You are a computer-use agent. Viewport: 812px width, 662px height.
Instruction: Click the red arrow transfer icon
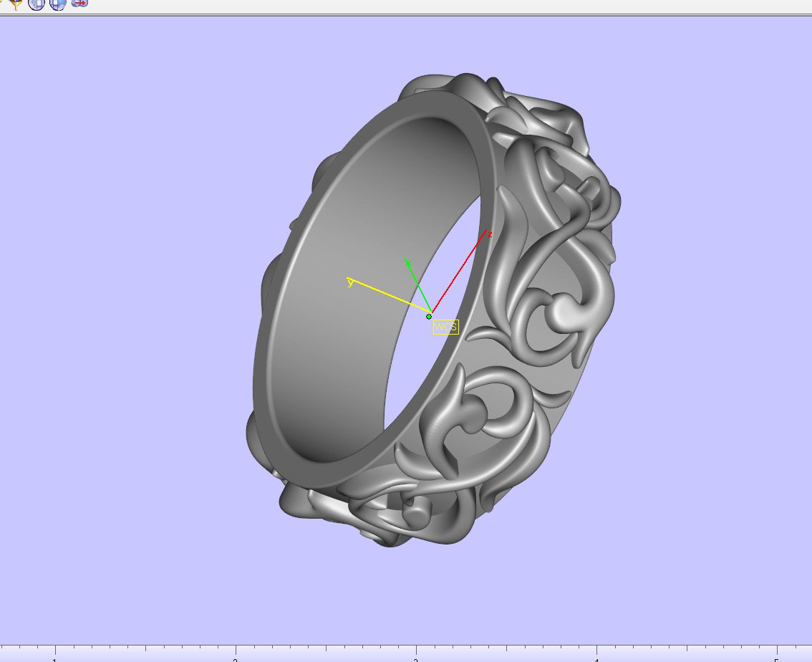click(x=79, y=3)
